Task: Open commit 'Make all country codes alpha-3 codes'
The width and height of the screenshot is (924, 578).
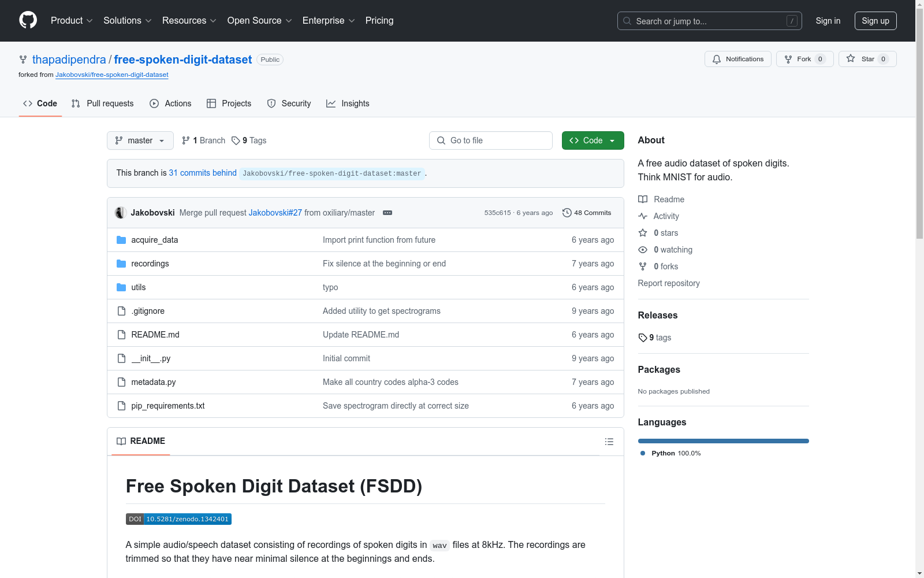Action: tap(390, 382)
